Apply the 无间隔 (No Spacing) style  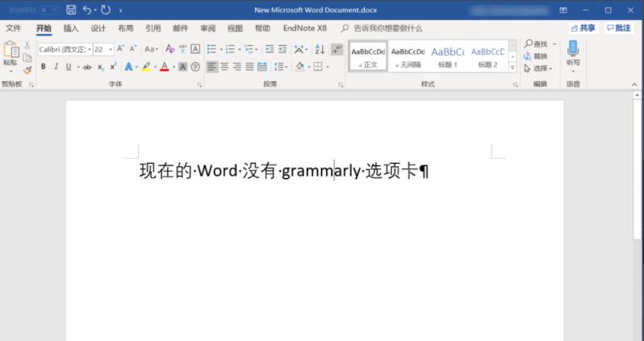[408, 56]
